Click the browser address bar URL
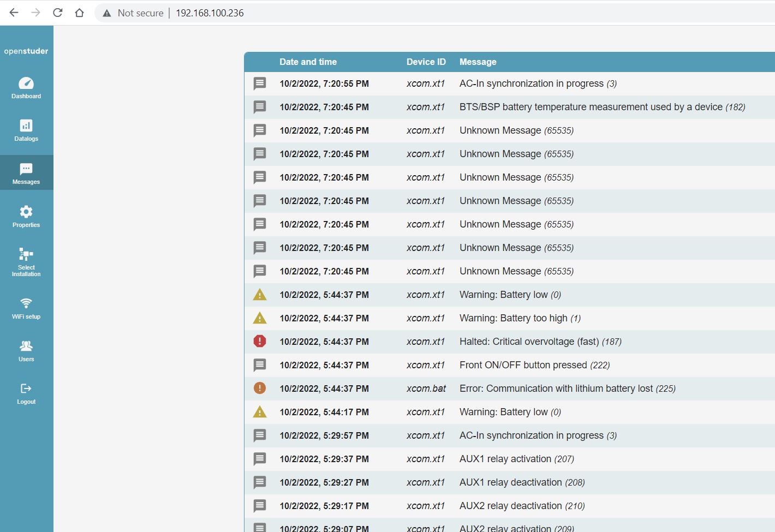This screenshot has width=775, height=532. coord(210,13)
